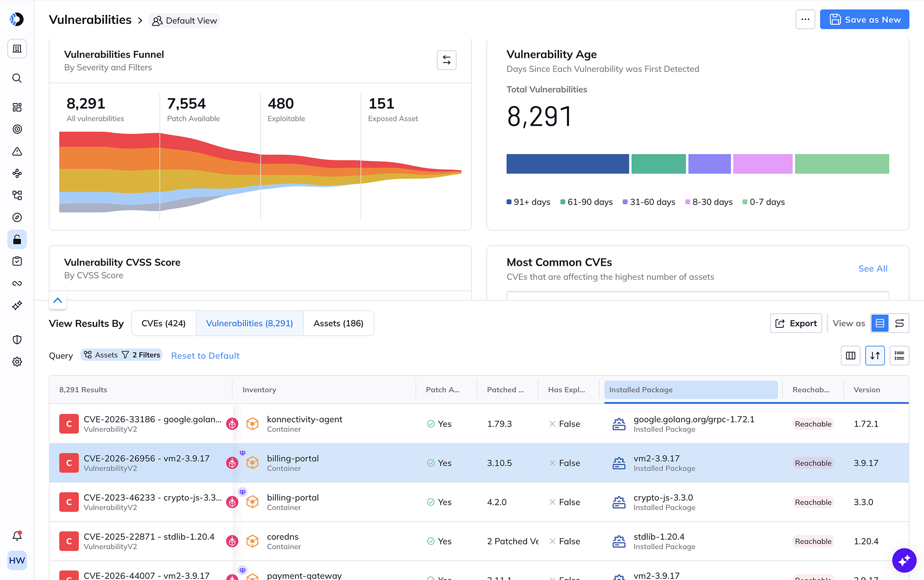
Task: Collapse the charts panel with up chevron
Action: [x=58, y=300]
